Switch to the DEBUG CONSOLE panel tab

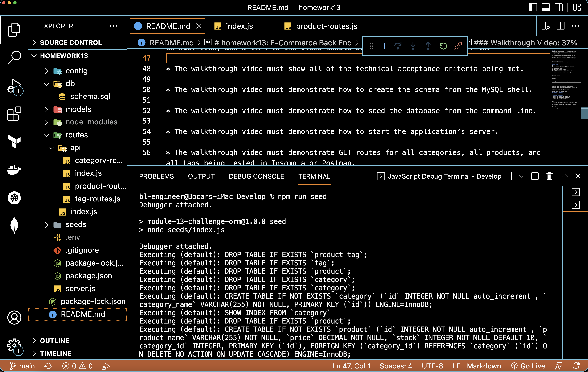pos(256,176)
